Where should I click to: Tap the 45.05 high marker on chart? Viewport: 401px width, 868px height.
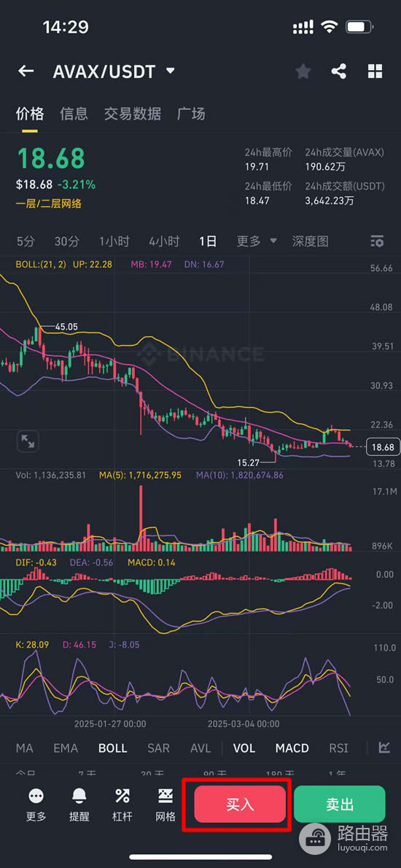click(x=66, y=328)
